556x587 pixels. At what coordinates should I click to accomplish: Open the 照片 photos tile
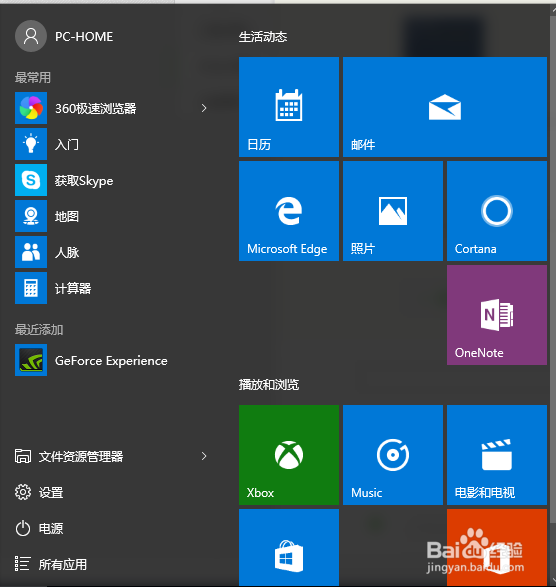coord(393,211)
